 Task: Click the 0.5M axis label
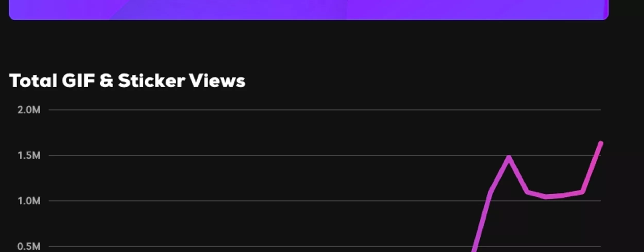coord(29,246)
